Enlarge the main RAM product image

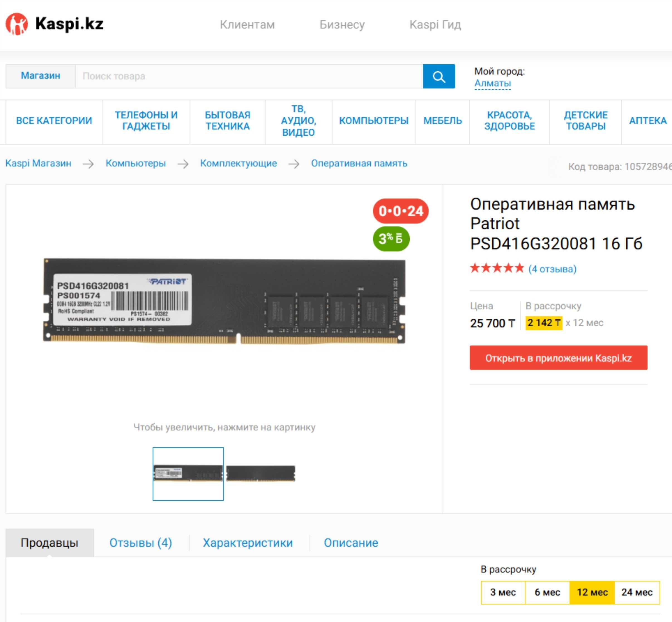[224, 301]
